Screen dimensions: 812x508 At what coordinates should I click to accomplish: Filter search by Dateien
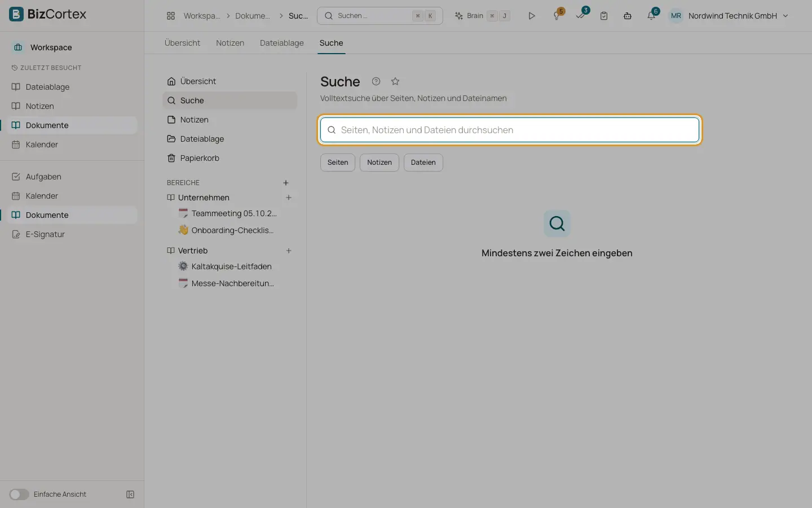pos(423,163)
